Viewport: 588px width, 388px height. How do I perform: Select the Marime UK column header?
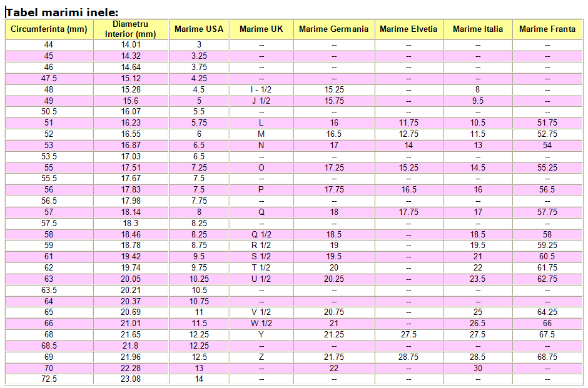(x=261, y=29)
